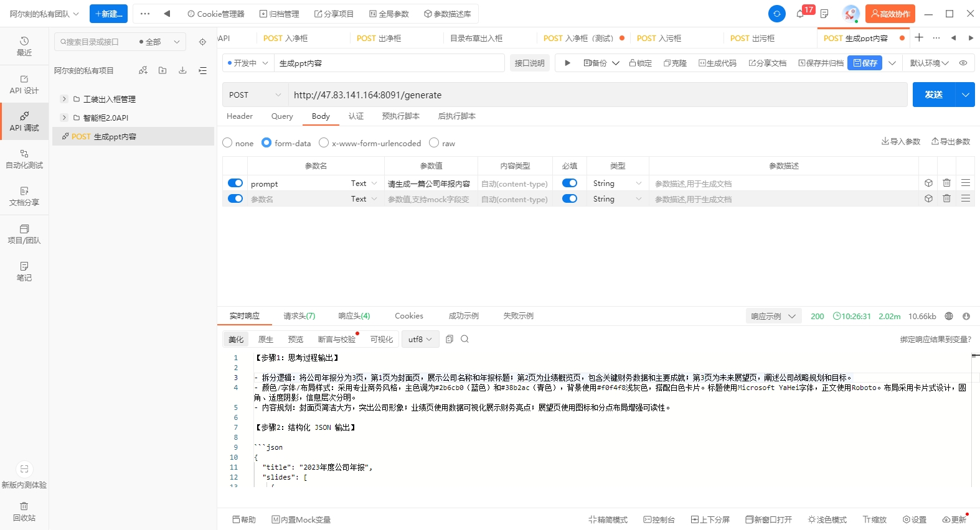This screenshot has width=980, height=530.
Task: Switch to the 请求头(7) tab
Action: [299, 316]
